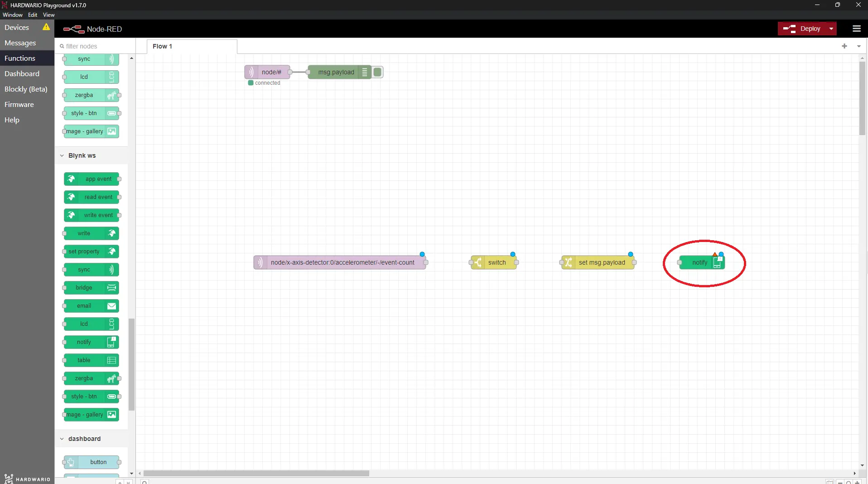The image size is (868, 484).
Task: Select the set property palette node
Action: 92,252
